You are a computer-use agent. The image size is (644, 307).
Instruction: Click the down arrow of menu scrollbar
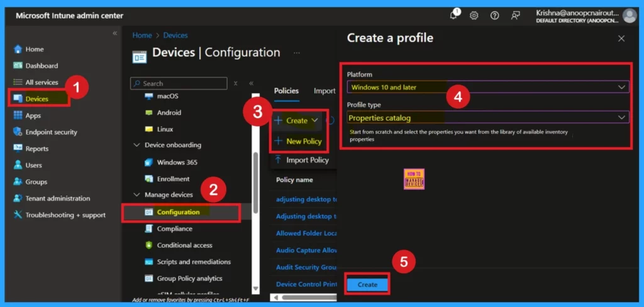[255, 289]
